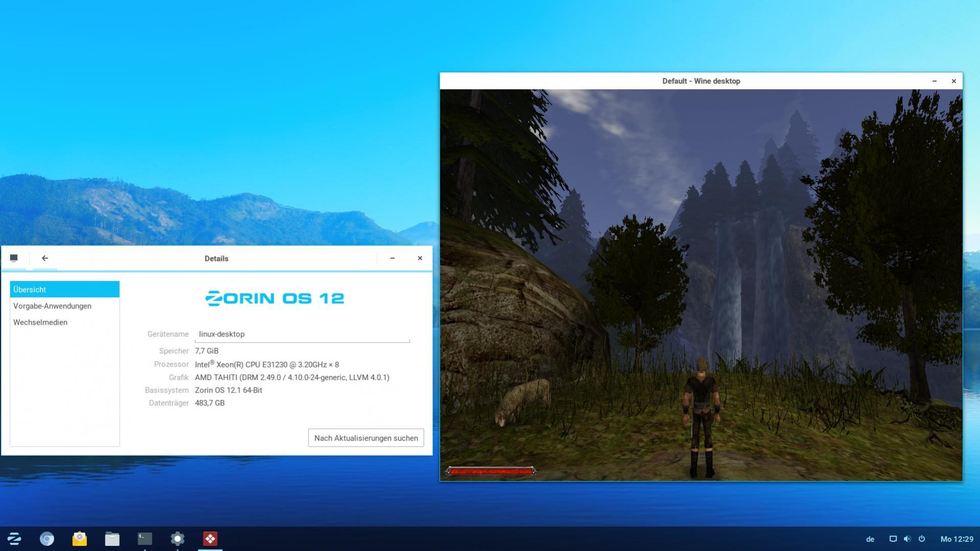
Task: Open the Zorin start menu
Action: (14, 539)
